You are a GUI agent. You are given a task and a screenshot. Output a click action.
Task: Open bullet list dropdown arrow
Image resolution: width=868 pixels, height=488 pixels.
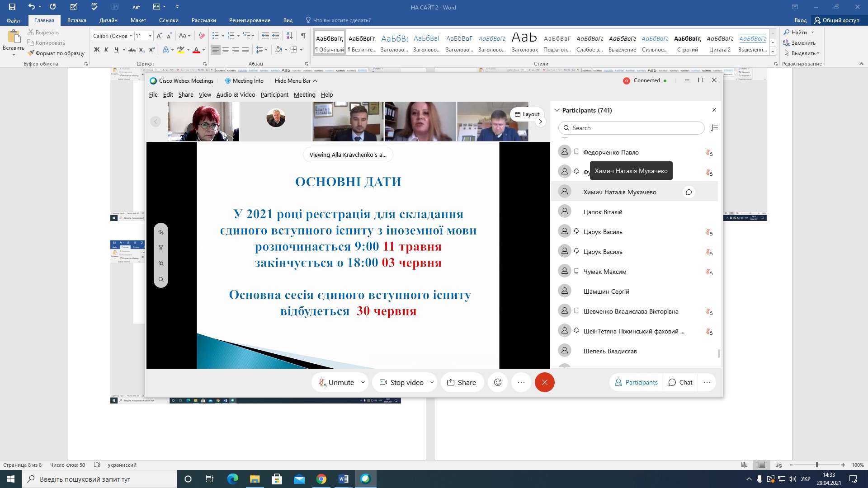point(223,36)
